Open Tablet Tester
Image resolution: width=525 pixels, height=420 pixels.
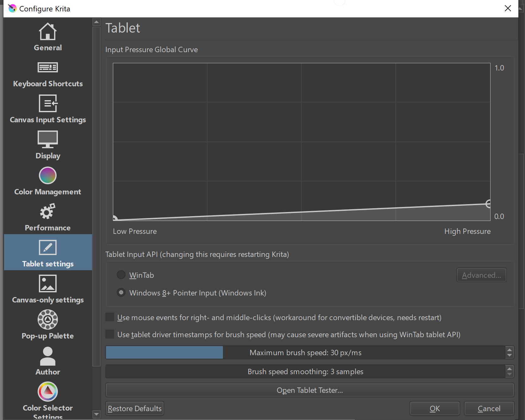click(310, 390)
